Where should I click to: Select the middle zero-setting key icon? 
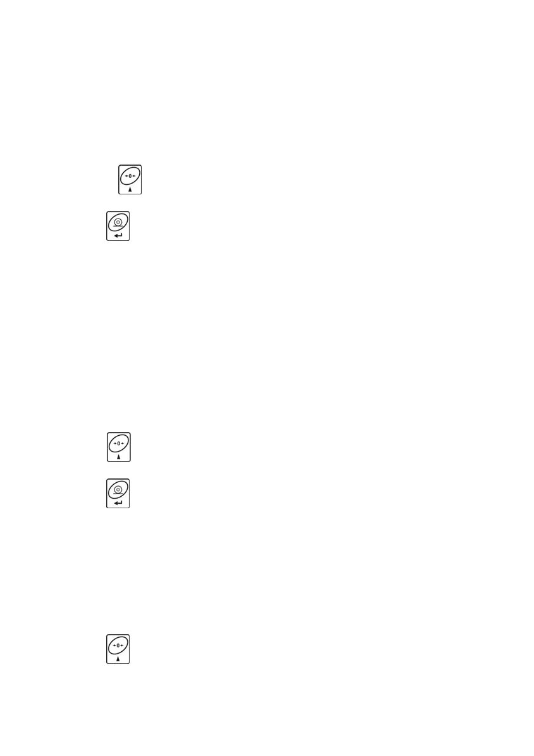(119, 447)
